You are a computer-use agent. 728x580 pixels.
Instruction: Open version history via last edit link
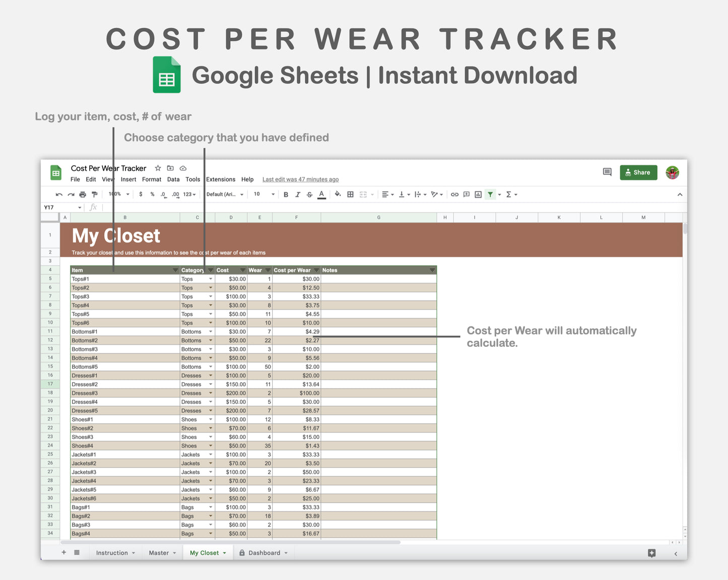tap(300, 179)
